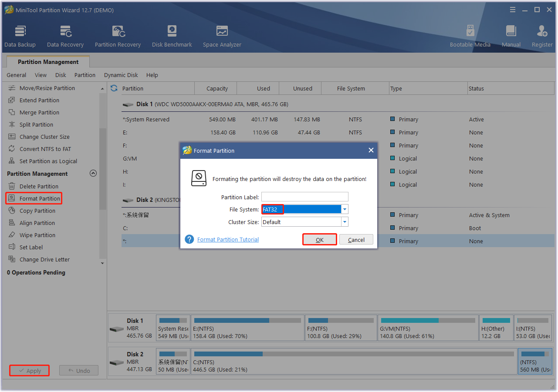The image size is (558, 392).
Task: Open the Format Partition Tutorial link
Action: [228, 240]
